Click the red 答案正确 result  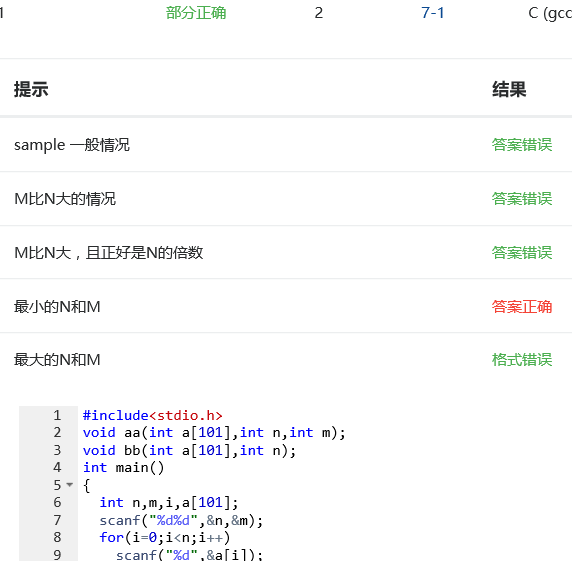[522, 306]
